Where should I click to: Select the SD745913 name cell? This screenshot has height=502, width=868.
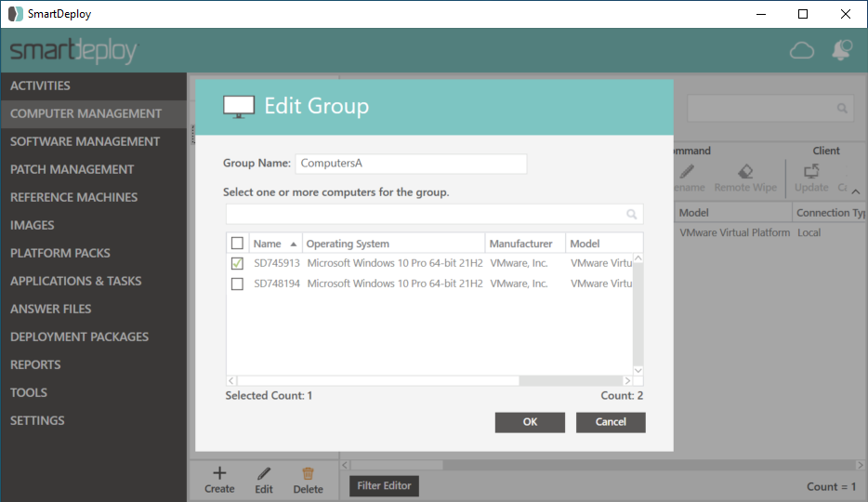pos(277,263)
